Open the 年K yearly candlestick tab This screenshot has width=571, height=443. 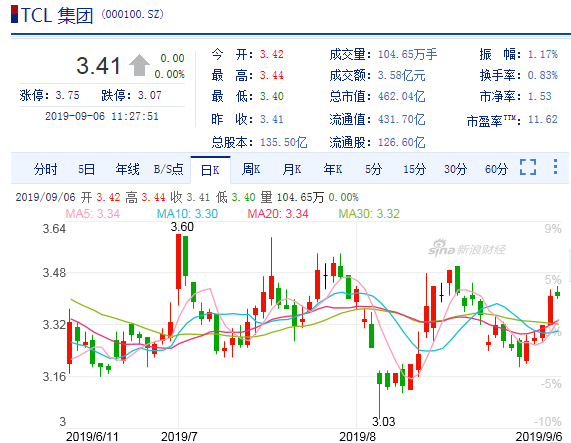pyautogui.click(x=333, y=169)
